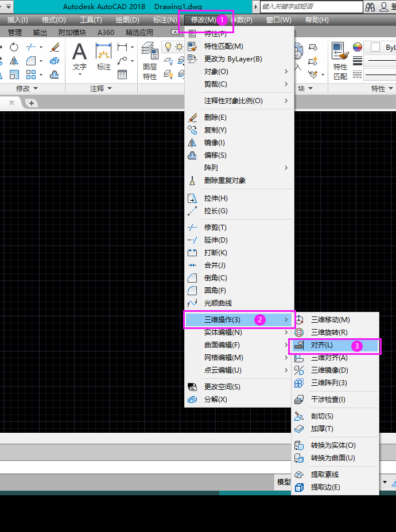Click the 三维旋转(R) icon in submenu
The width and height of the screenshot is (396, 532).
click(x=299, y=332)
